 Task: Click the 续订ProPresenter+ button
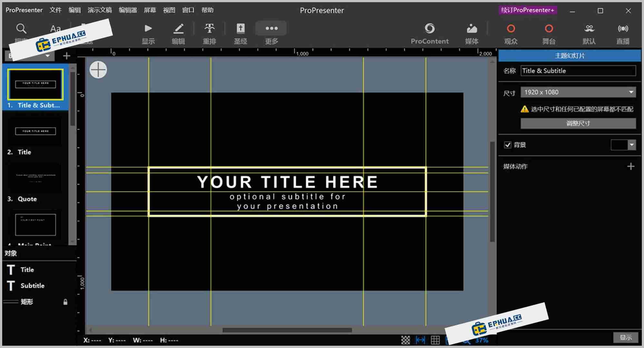click(x=528, y=10)
